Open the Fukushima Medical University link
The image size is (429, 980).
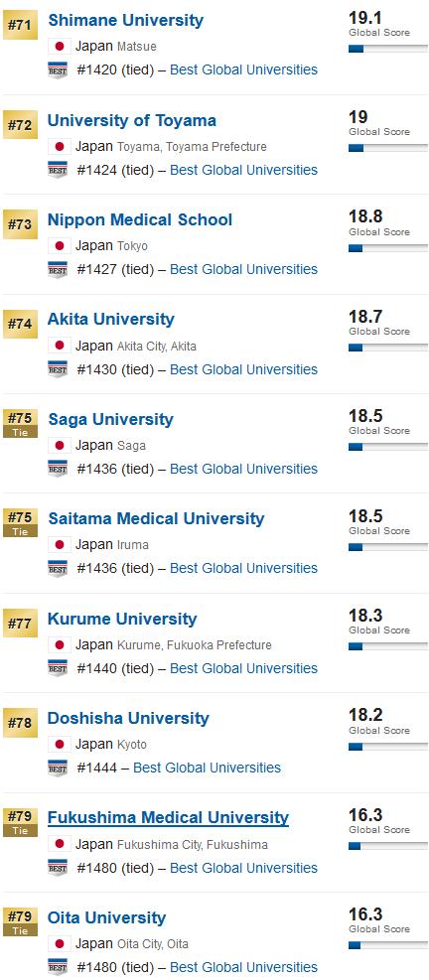(x=168, y=817)
